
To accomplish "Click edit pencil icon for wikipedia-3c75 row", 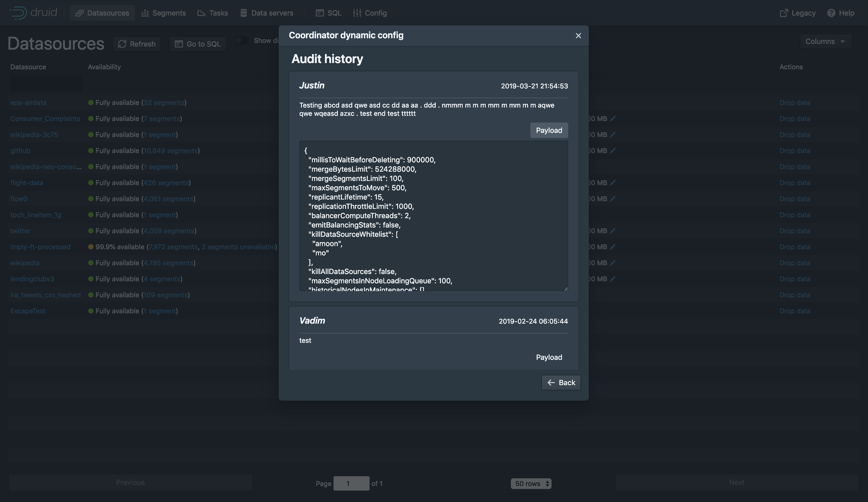I will click(612, 135).
